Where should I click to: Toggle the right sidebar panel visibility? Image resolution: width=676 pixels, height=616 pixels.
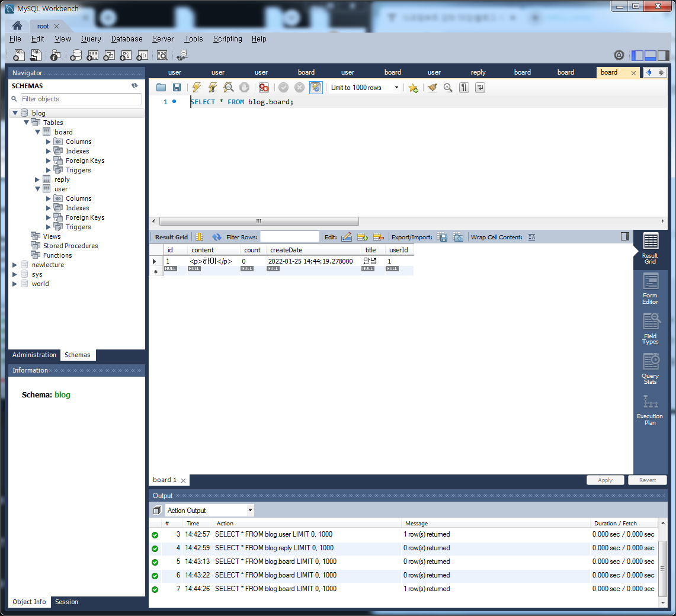tap(664, 55)
